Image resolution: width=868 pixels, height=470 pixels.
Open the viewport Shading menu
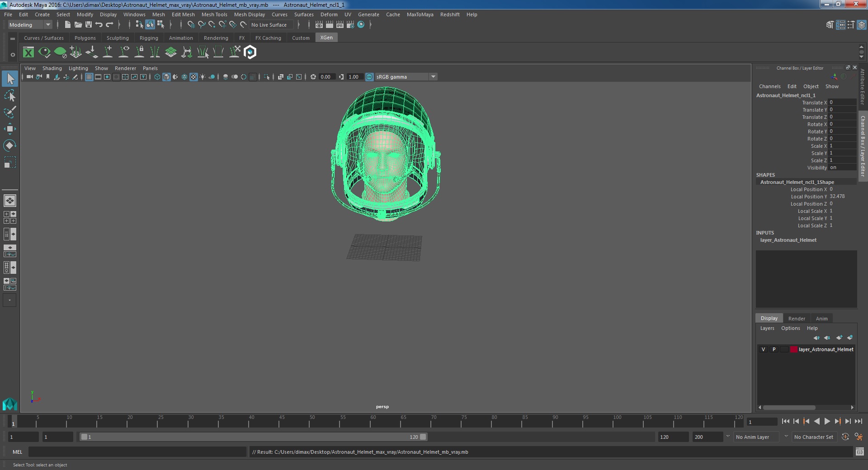[52, 68]
